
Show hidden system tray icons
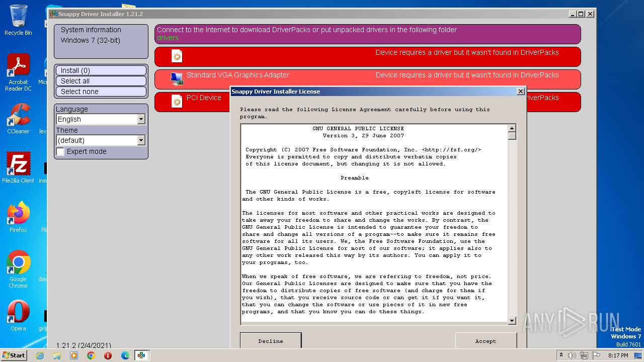561,355
